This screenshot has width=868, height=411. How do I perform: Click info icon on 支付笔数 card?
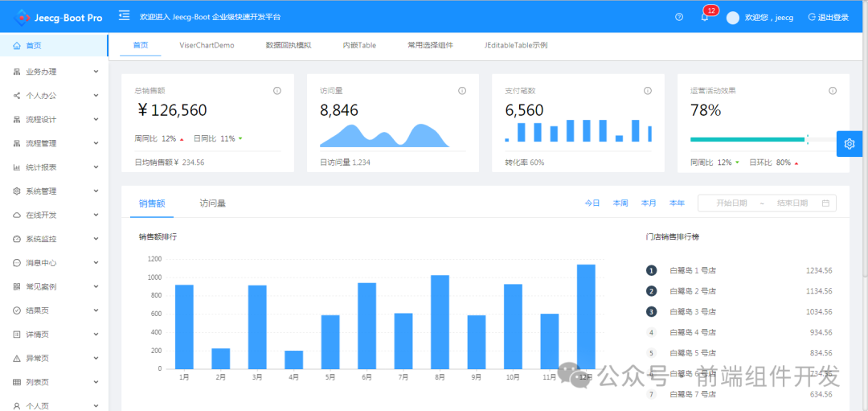tap(647, 91)
